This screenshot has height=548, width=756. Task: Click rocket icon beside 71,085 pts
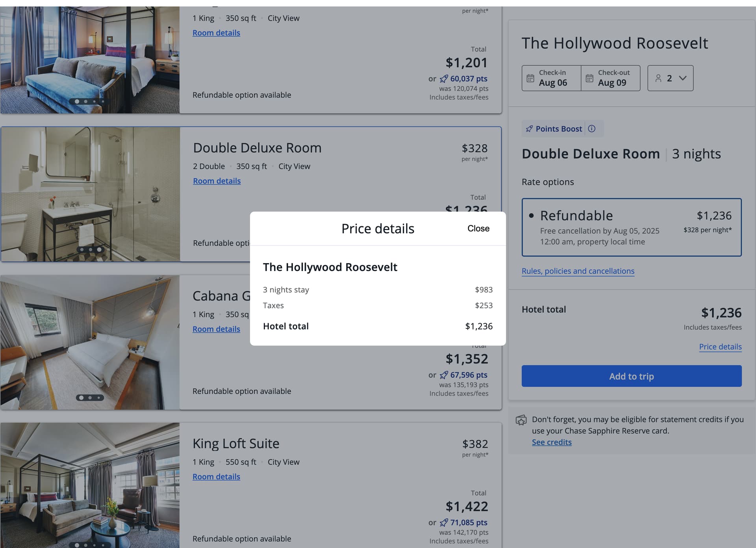point(444,523)
